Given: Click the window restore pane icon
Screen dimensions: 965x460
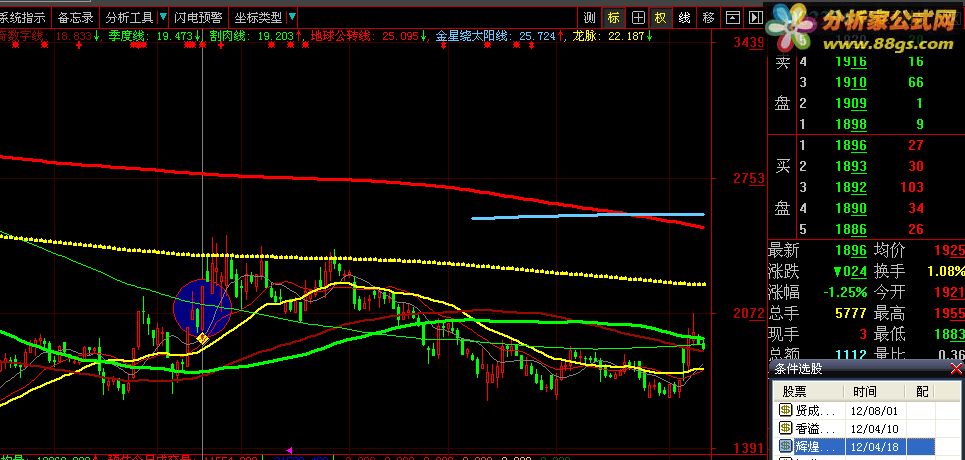Looking at the screenshot, I should (x=732, y=18).
